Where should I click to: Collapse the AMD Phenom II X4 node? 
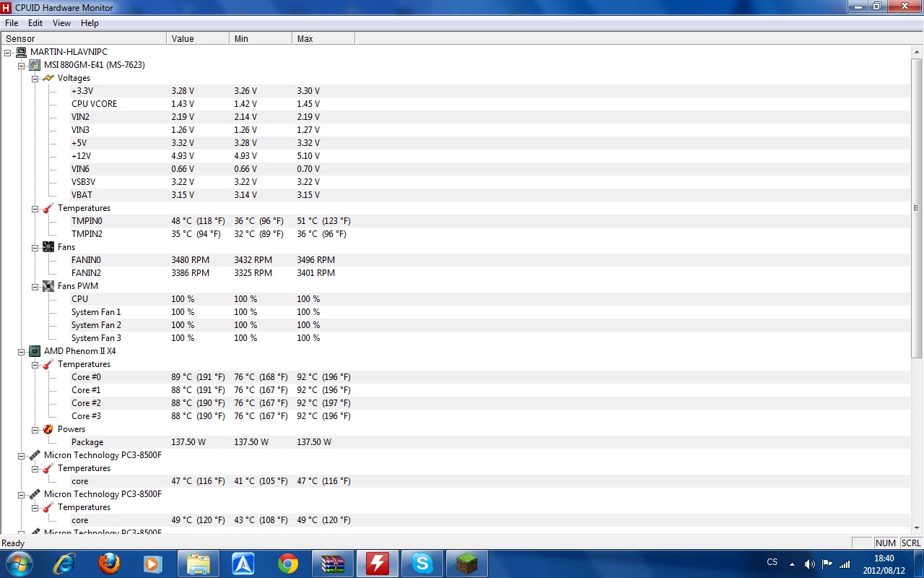22,351
